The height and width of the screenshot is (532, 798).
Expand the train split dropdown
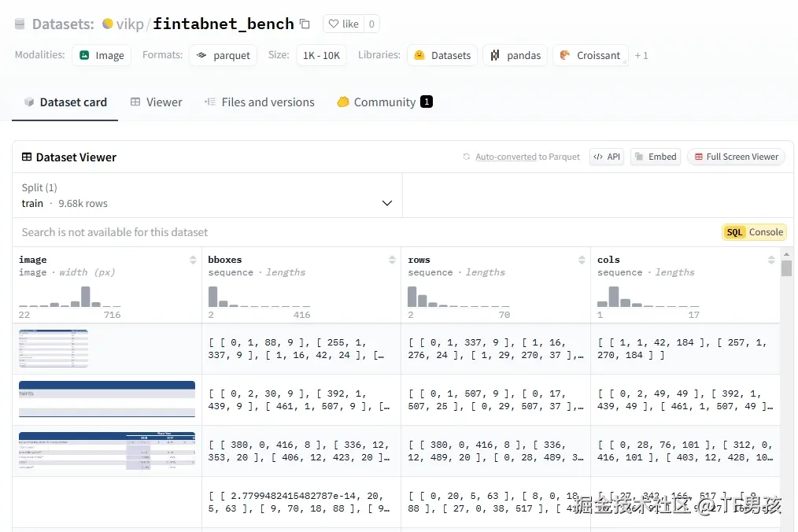tap(386, 202)
